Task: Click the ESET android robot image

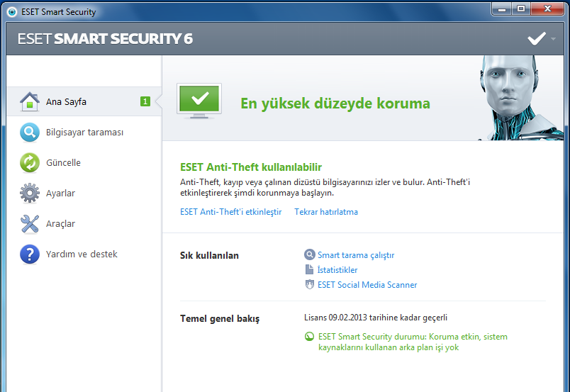Action: point(520,97)
